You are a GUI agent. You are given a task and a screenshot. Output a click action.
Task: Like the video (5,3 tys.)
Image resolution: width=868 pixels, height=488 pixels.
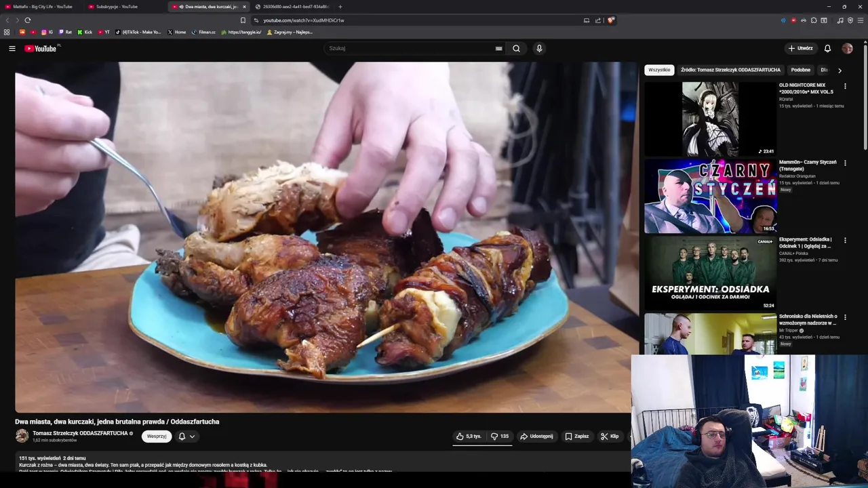point(469,436)
